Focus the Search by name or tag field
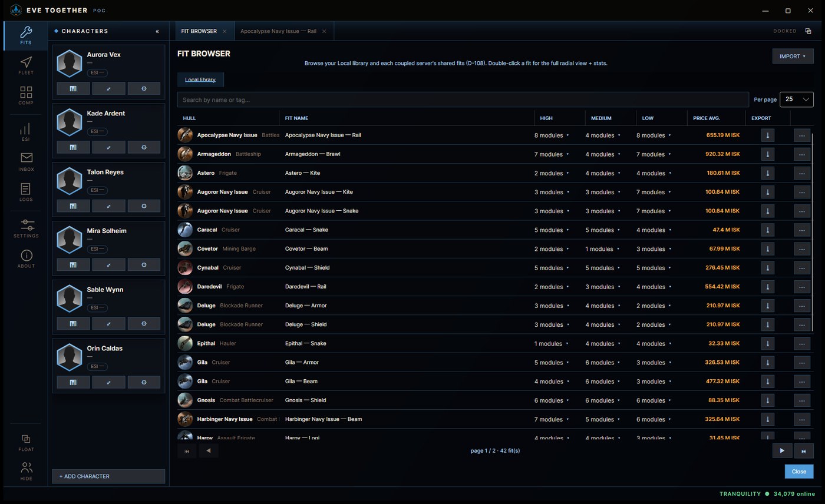Image resolution: width=825 pixels, height=504 pixels. click(463, 100)
